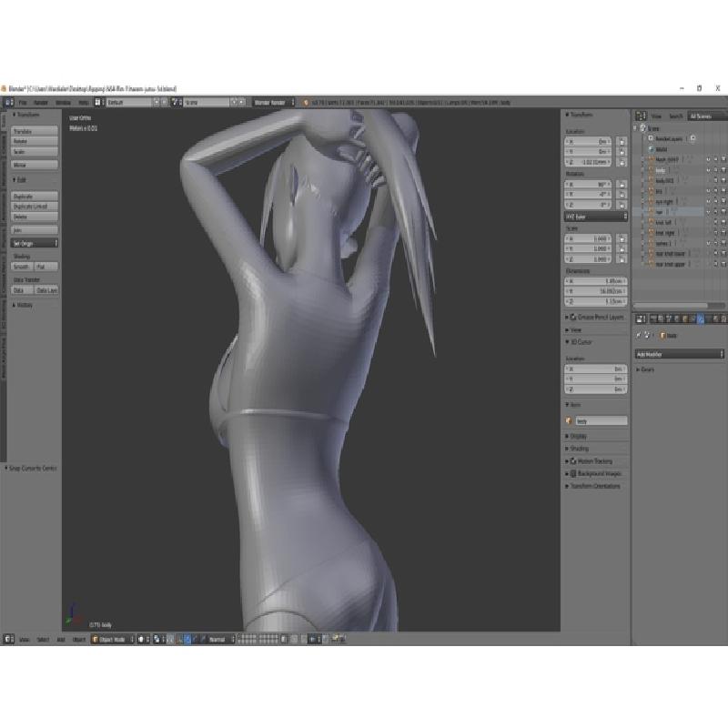Add a new screen layout with the plus button

pyautogui.click(x=157, y=102)
